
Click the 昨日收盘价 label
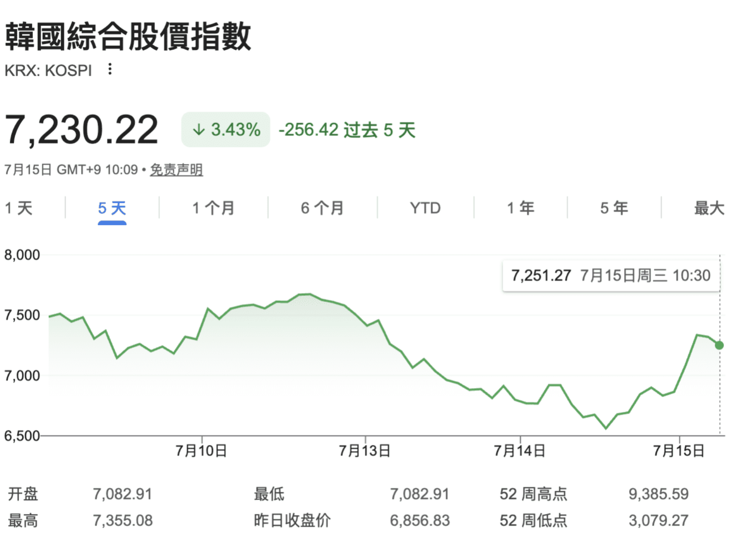click(292, 521)
